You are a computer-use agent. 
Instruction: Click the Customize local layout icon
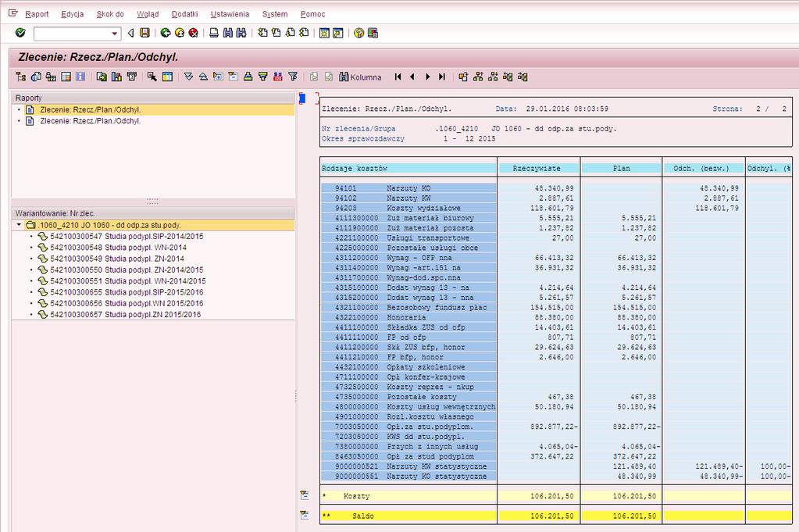373,33
